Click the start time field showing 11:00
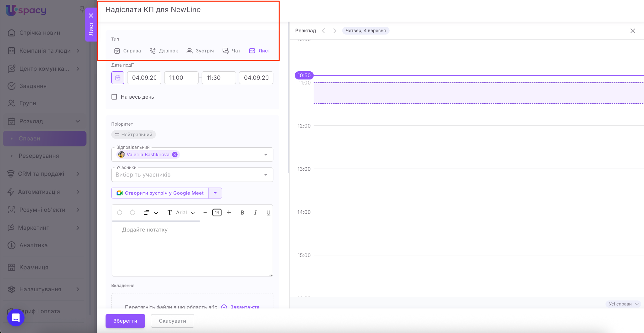Viewport: 644px width, 333px height. tap(181, 78)
